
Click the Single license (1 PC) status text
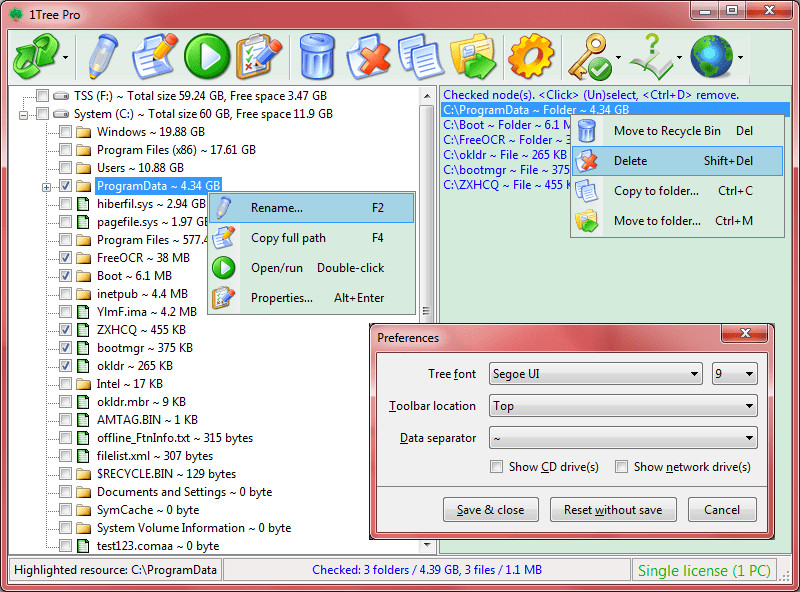coord(704,571)
